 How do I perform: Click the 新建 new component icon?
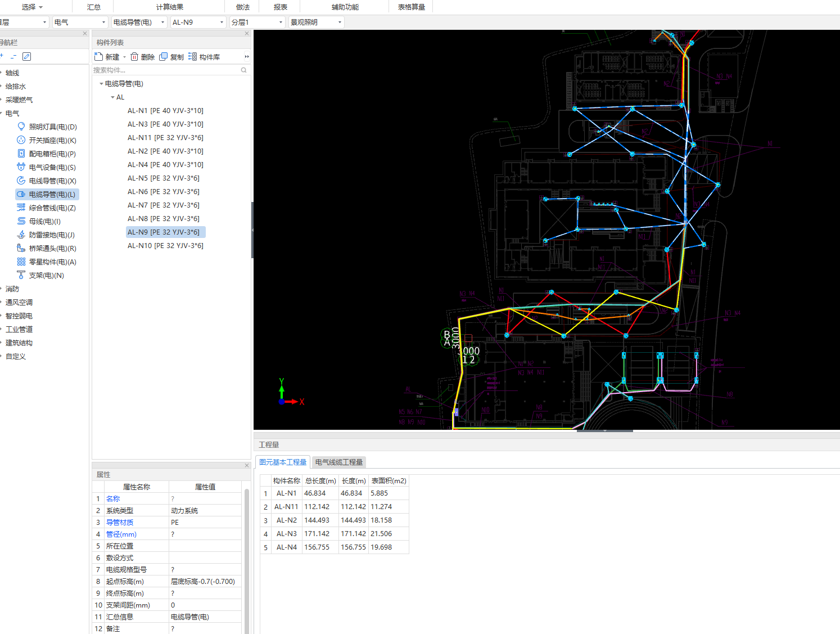pos(99,57)
